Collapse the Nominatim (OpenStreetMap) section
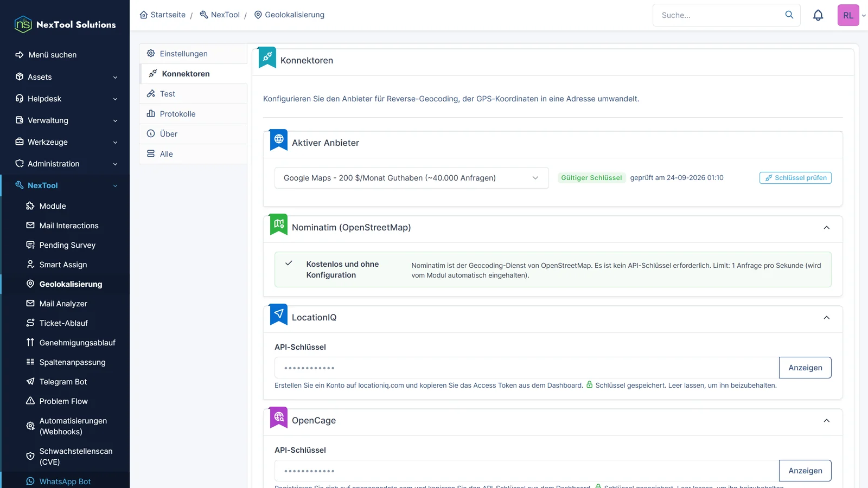 [827, 228]
